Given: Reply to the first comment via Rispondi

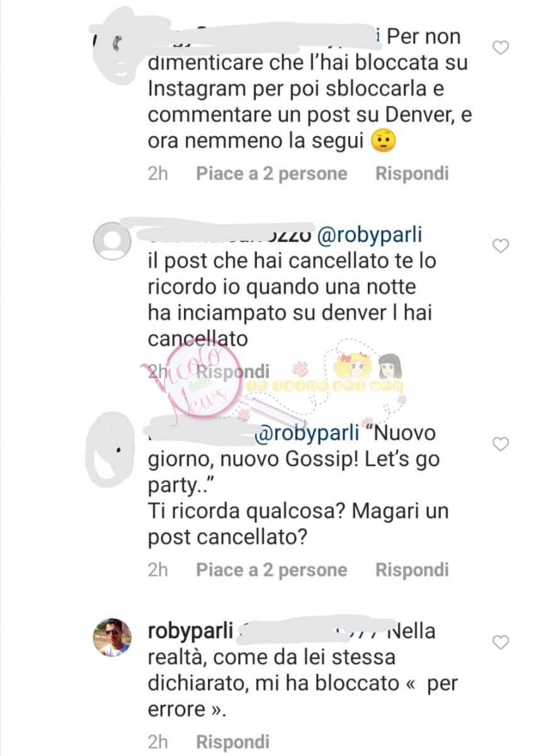Looking at the screenshot, I should [412, 174].
